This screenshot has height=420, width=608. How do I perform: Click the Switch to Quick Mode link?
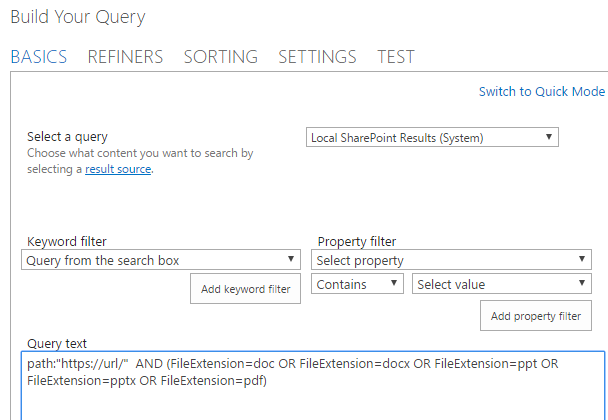[541, 92]
